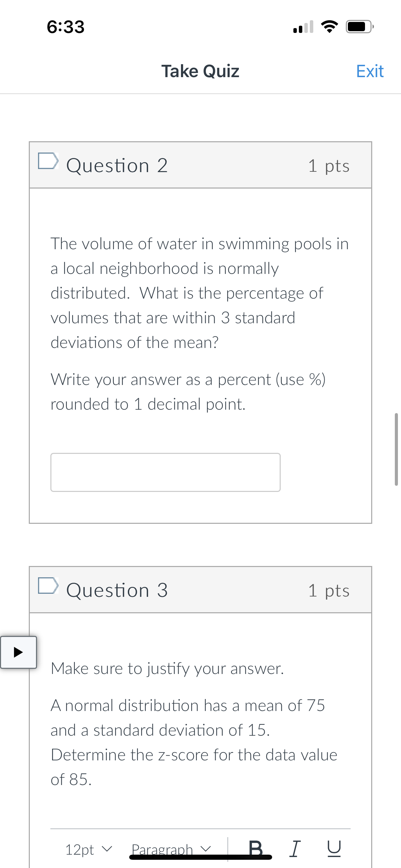Tap the battery indicator in the status bar
Image resolution: width=401 pixels, height=868 pixels.
pos(358,27)
